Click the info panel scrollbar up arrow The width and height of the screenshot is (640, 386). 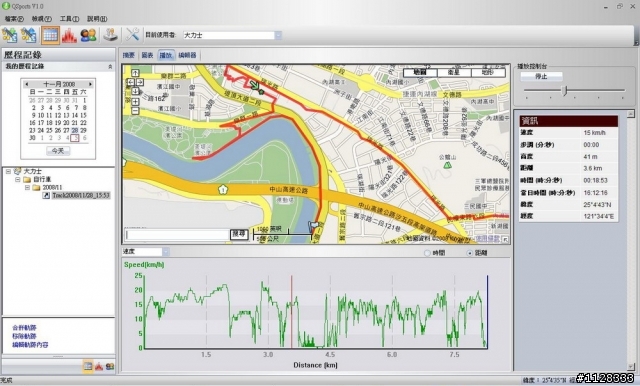click(x=631, y=113)
